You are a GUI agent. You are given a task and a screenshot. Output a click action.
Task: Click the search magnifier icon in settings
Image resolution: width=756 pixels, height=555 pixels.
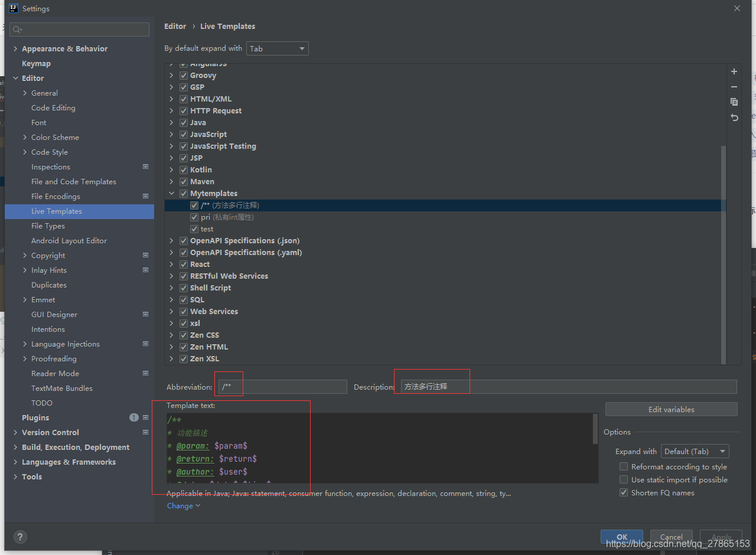pos(17,30)
